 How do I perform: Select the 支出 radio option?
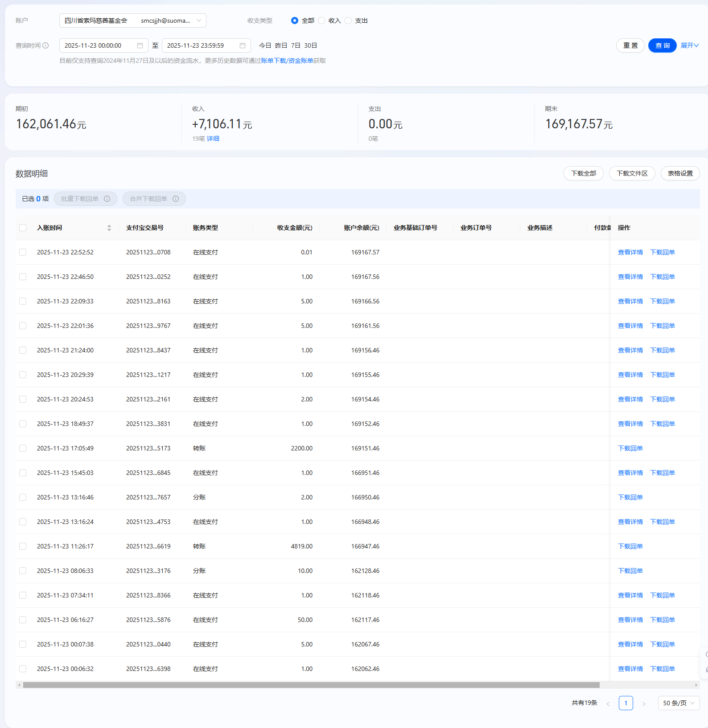[349, 20]
